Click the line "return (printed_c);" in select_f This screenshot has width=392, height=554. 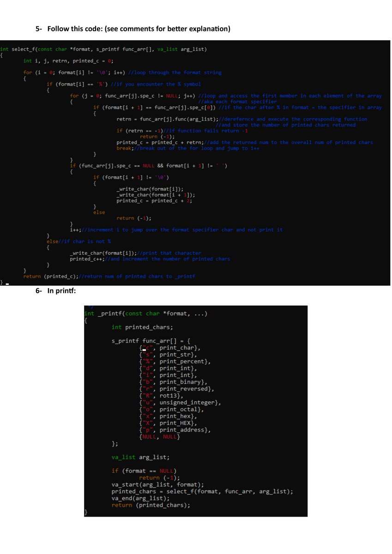[x=51, y=277]
